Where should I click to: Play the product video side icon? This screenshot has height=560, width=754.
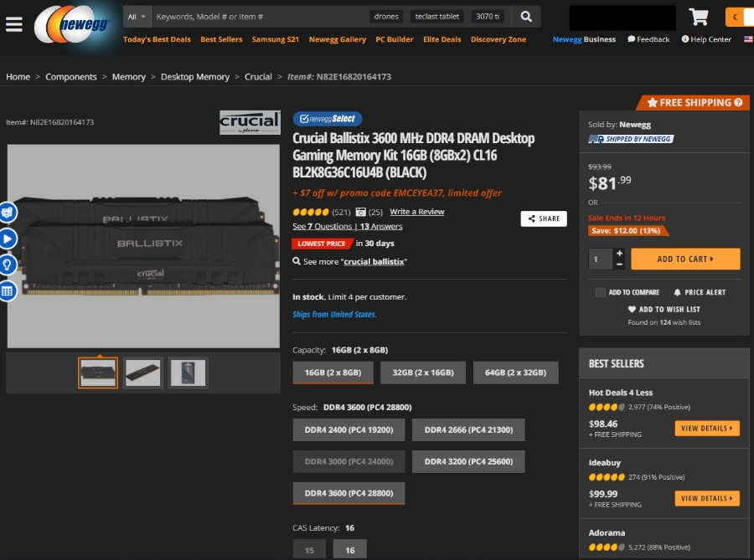pos(8,239)
